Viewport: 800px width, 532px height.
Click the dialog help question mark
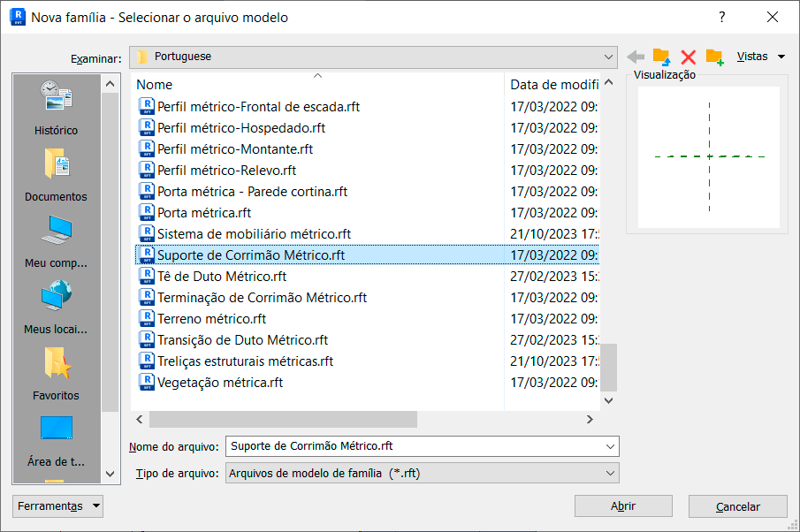[721, 17]
